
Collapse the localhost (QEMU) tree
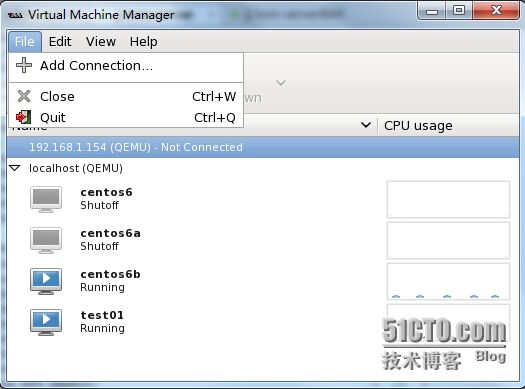point(15,168)
